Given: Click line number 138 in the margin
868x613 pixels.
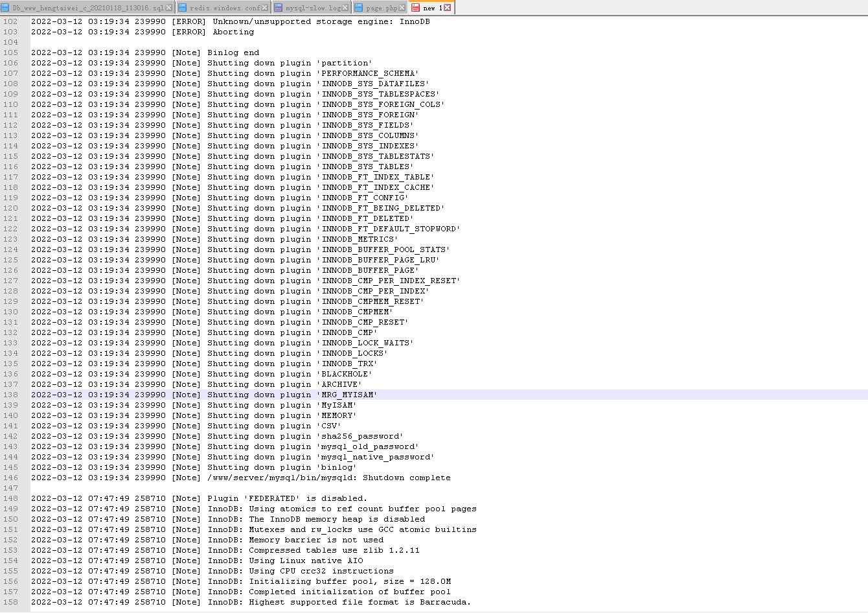Looking at the screenshot, I should [x=10, y=395].
